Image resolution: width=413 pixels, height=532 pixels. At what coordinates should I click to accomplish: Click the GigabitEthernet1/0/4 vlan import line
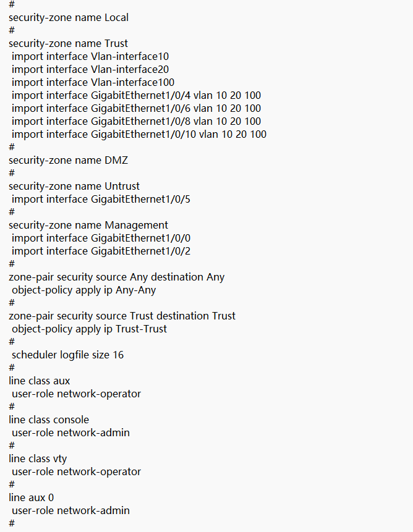click(x=136, y=95)
